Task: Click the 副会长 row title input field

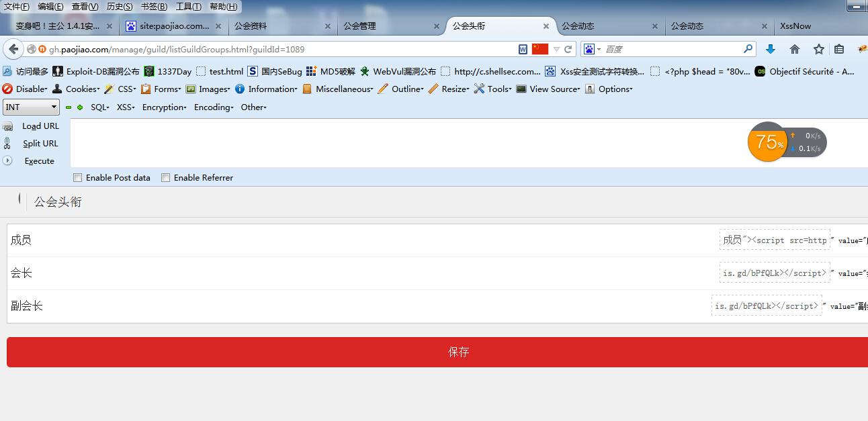Action: coord(767,306)
